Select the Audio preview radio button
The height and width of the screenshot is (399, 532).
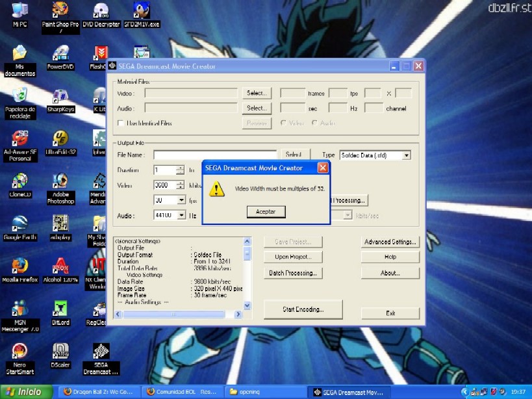(314, 123)
